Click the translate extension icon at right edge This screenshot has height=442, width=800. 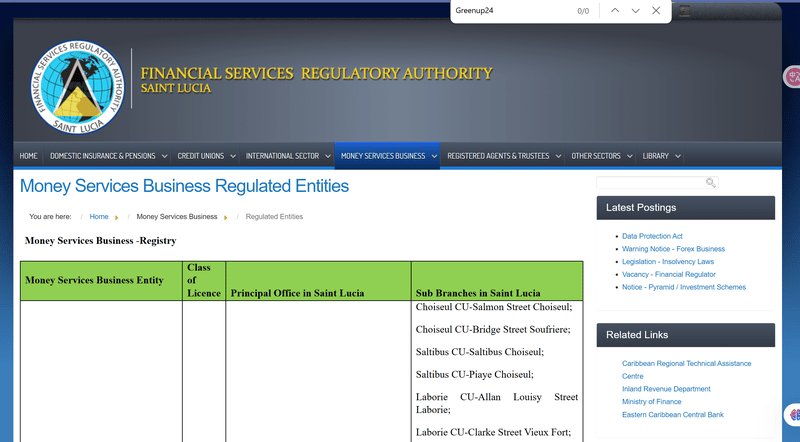[793, 77]
